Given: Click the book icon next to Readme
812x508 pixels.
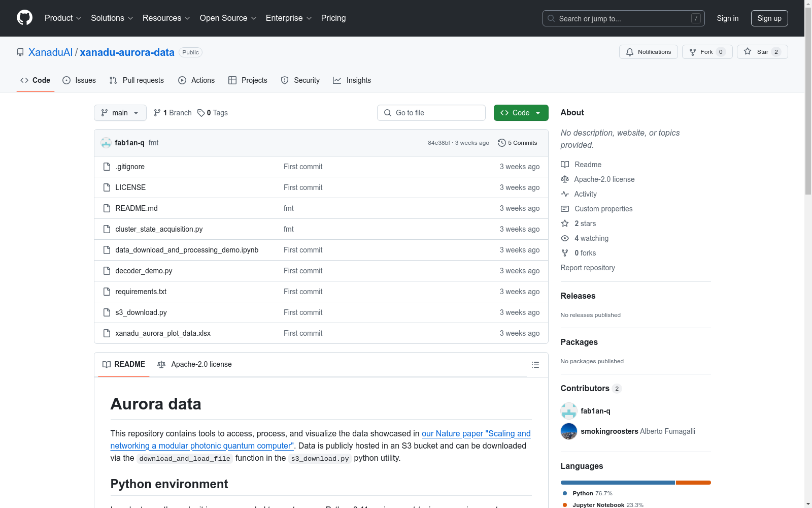Looking at the screenshot, I should (565, 165).
